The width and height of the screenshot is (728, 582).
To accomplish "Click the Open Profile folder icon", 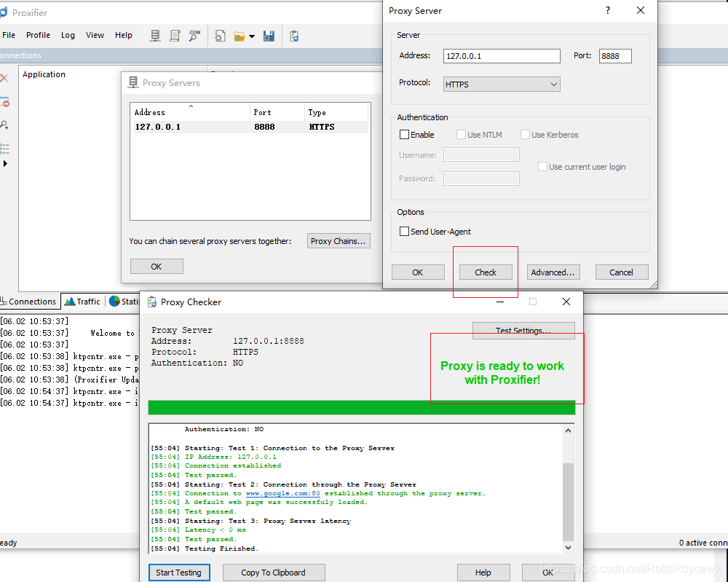I will point(239,36).
